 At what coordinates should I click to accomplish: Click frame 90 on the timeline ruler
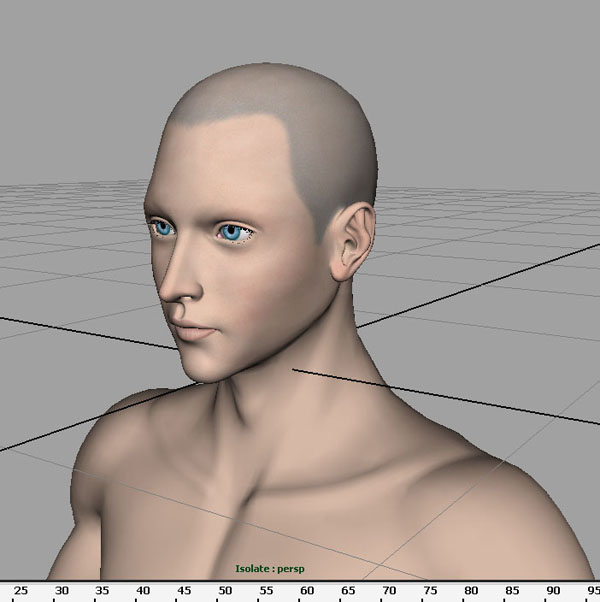[x=553, y=590]
